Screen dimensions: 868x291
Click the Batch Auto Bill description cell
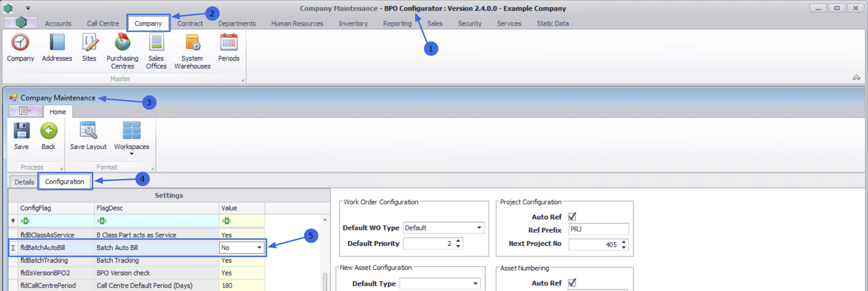tap(157, 248)
